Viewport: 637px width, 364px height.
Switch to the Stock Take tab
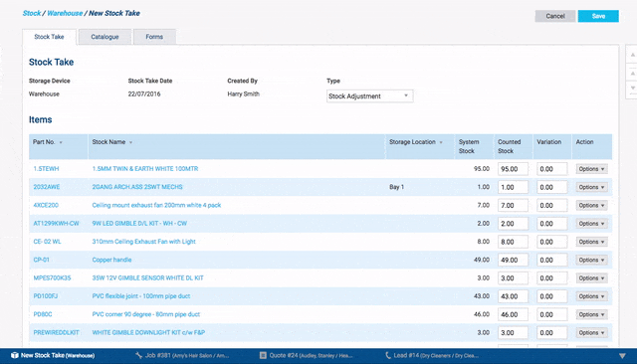tap(49, 37)
